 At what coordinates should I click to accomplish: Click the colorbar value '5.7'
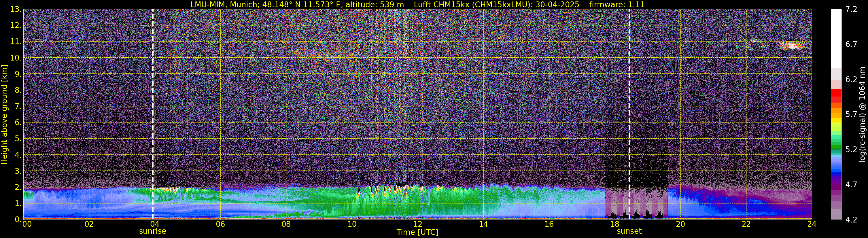coord(851,115)
